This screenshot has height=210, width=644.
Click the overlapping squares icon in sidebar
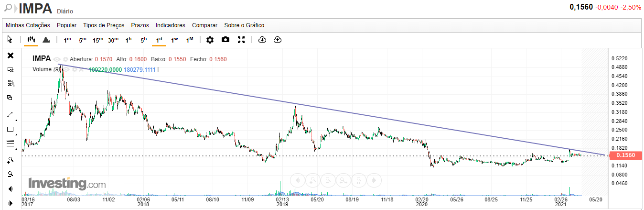10,98
